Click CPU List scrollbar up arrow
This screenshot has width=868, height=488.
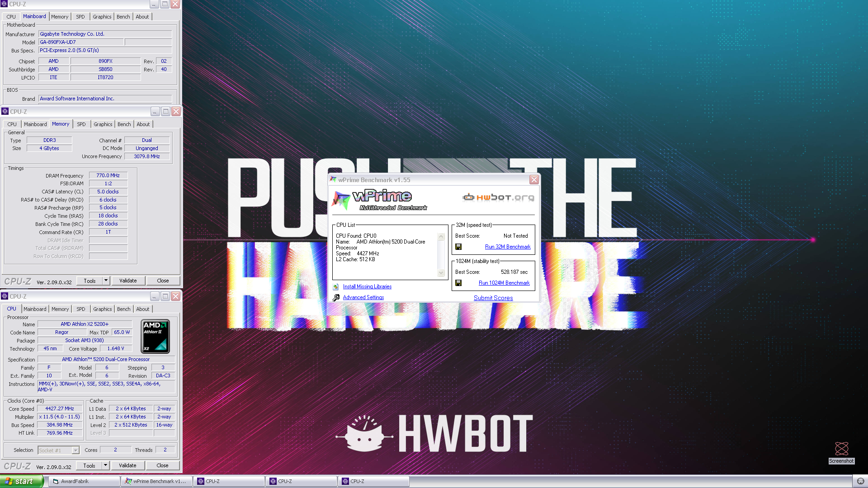click(441, 237)
